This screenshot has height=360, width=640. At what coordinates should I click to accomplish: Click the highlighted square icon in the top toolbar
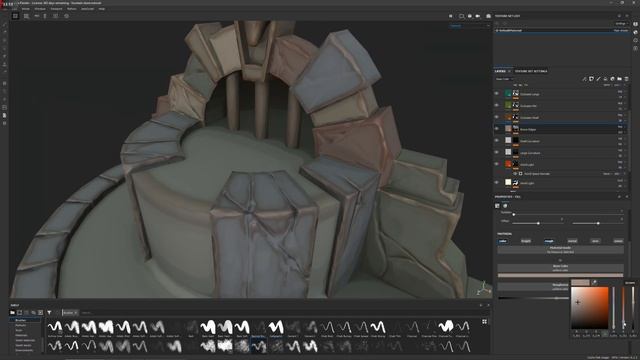click(15, 16)
